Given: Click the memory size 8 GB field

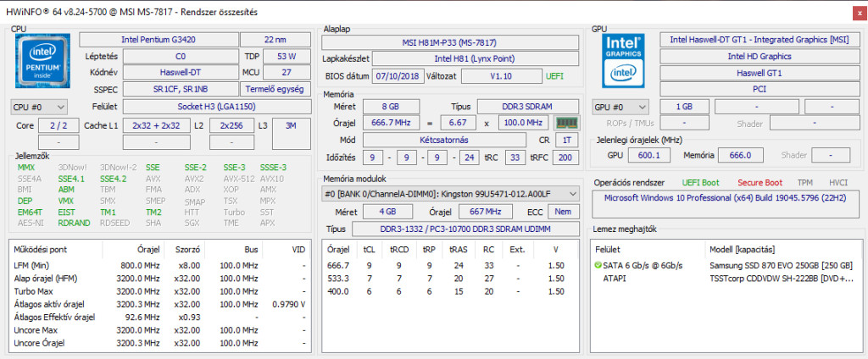Looking at the screenshot, I should [x=391, y=107].
